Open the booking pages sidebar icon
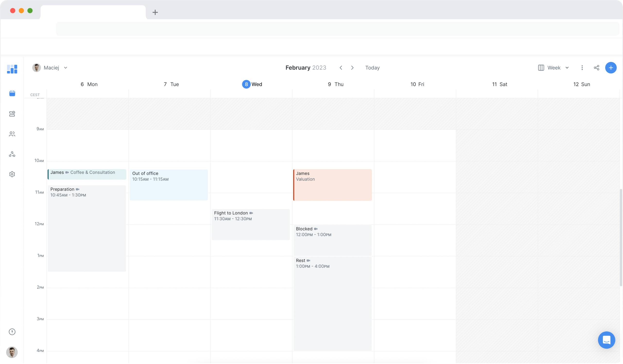Image resolution: width=623 pixels, height=364 pixels. point(12,114)
